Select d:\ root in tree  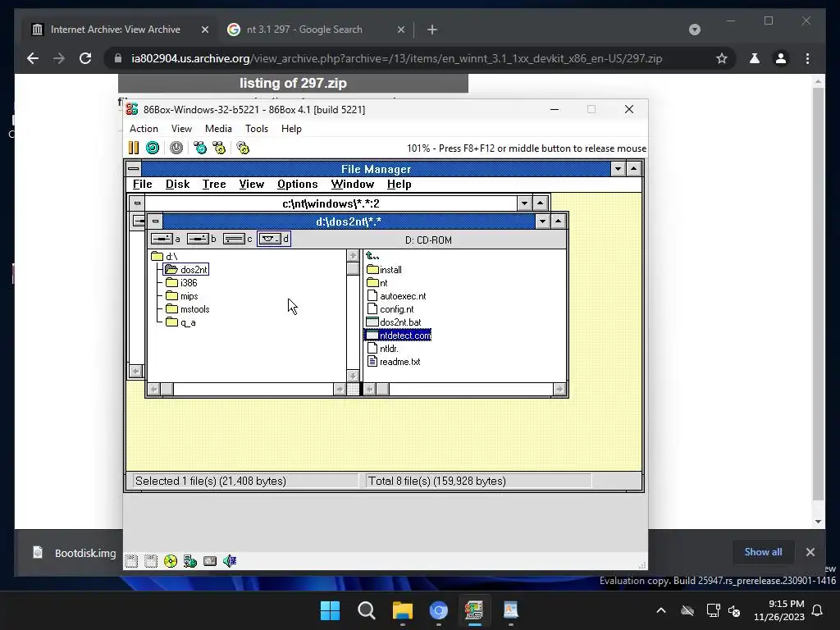click(x=164, y=257)
